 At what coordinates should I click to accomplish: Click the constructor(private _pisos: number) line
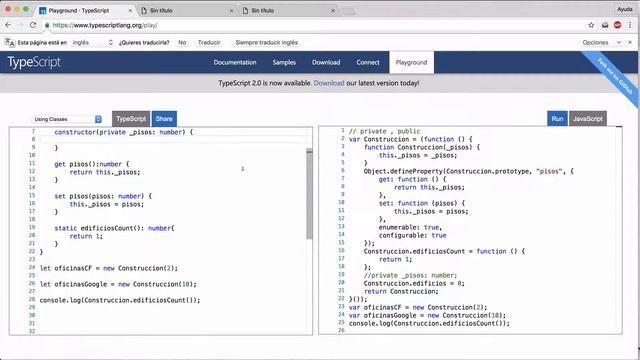pyautogui.click(x=124, y=132)
